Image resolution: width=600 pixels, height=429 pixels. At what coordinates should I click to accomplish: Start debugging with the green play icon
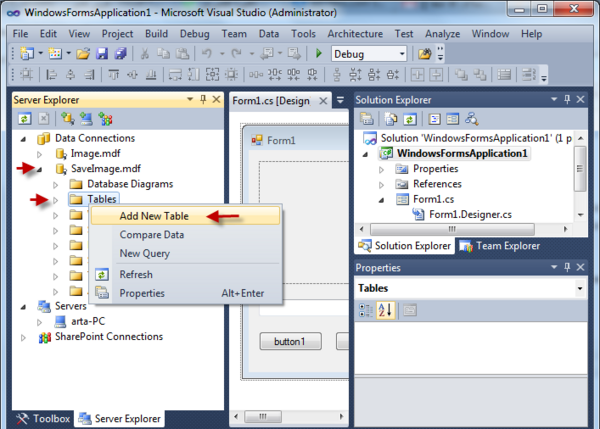pos(318,54)
